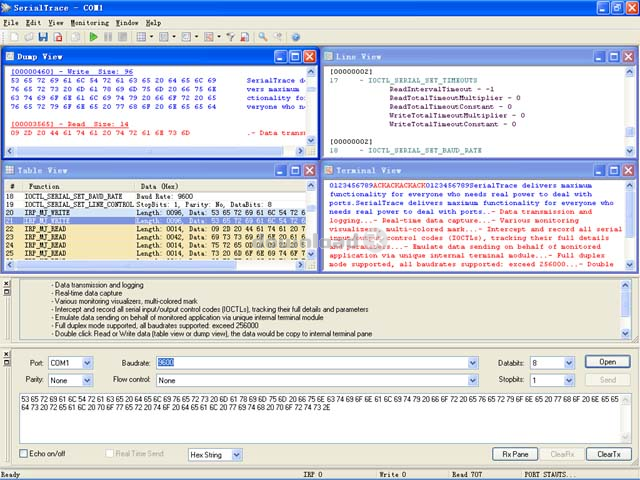Open dropdown arrow beside the table grid icon
Screen dimensions: 640x480
pyautogui.click(x=151, y=37)
